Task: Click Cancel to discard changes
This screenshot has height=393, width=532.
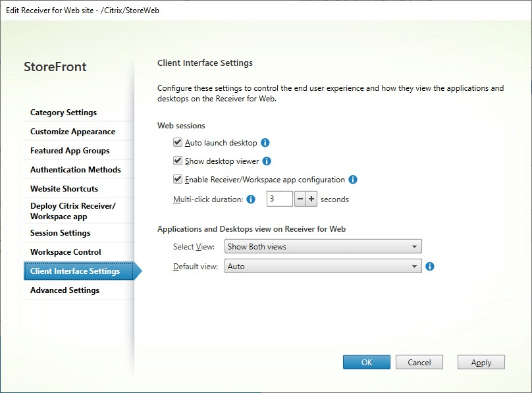Action: (x=419, y=361)
